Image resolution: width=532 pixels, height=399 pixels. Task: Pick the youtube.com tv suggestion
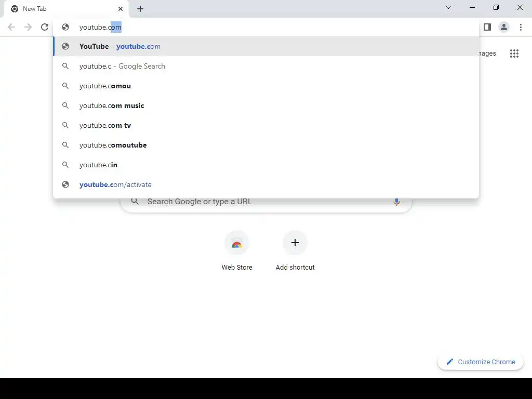pos(266,125)
